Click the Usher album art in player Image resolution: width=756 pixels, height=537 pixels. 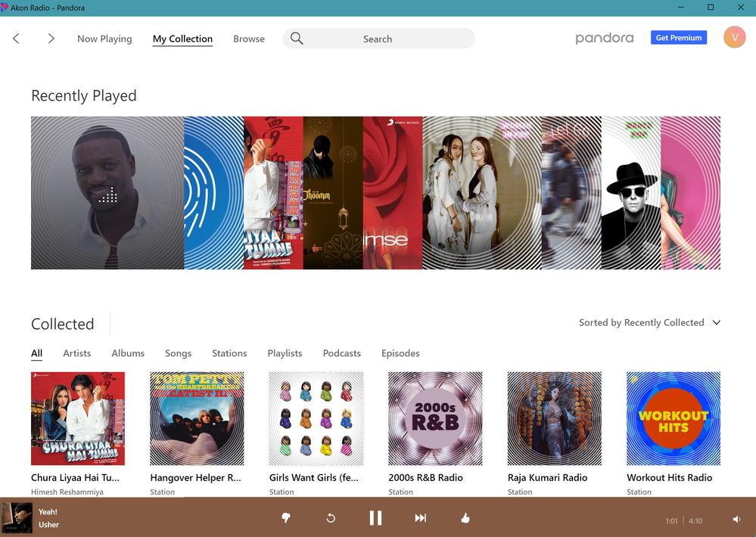tap(17, 518)
